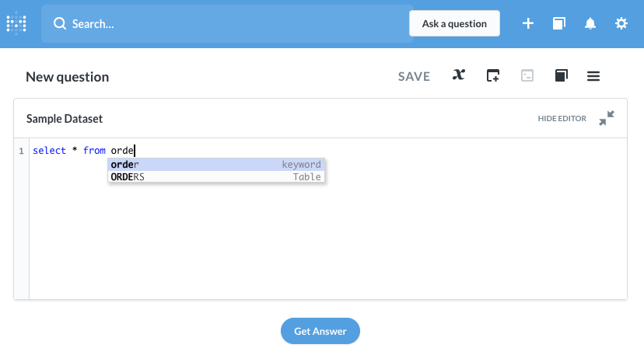Click the Metabase logo icon
644x355 pixels.
tap(16, 23)
